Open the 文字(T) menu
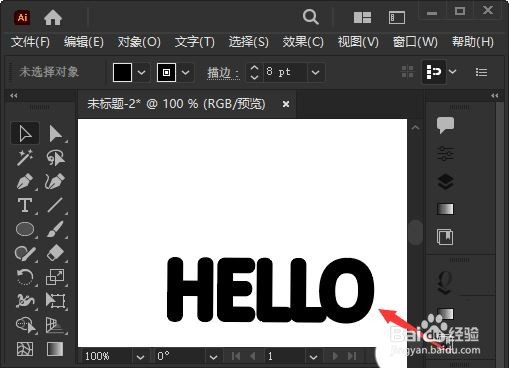 coord(195,42)
